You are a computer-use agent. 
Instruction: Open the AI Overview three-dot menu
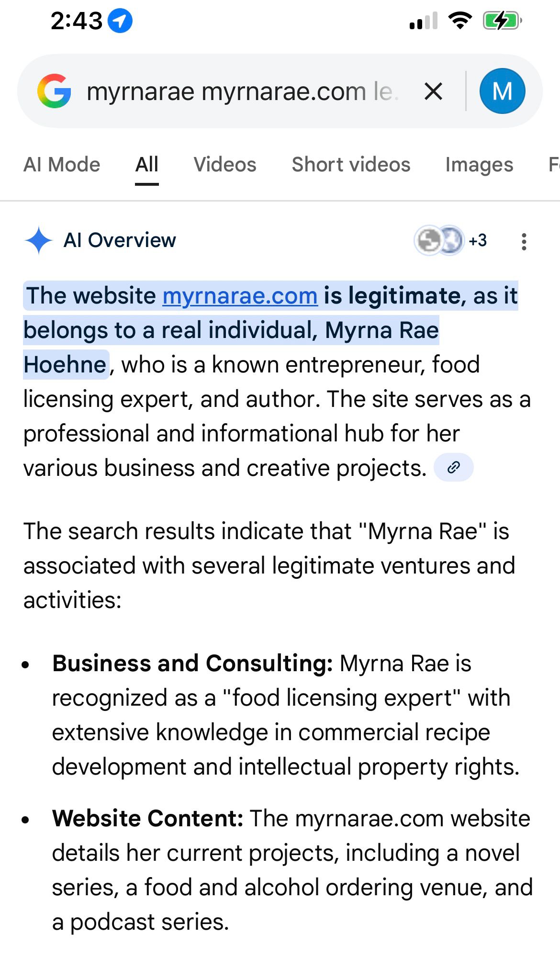[524, 241]
